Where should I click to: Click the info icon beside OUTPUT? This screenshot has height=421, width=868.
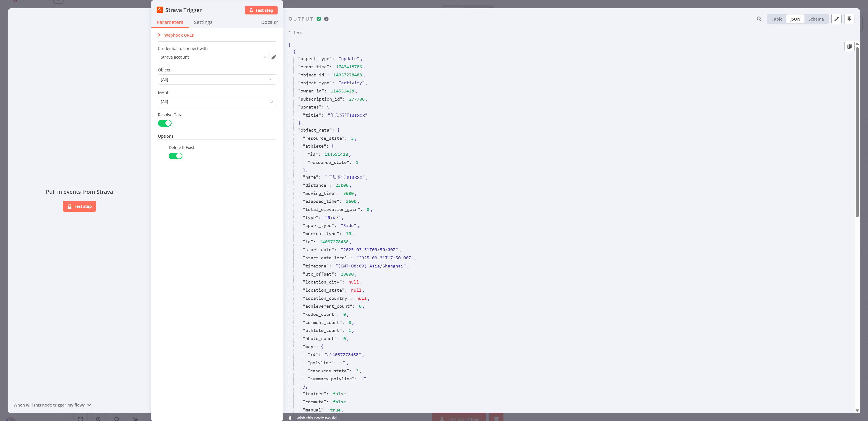click(x=326, y=19)
